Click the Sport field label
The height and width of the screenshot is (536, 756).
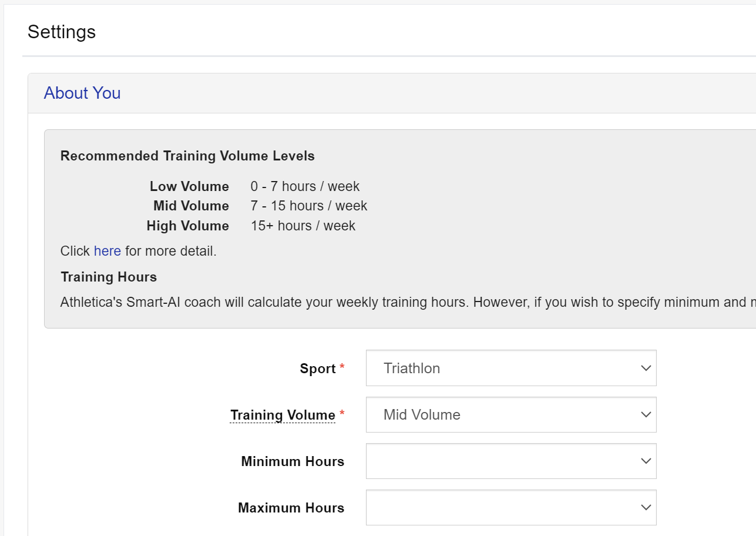pyautogui.click(x=317, y=369)
